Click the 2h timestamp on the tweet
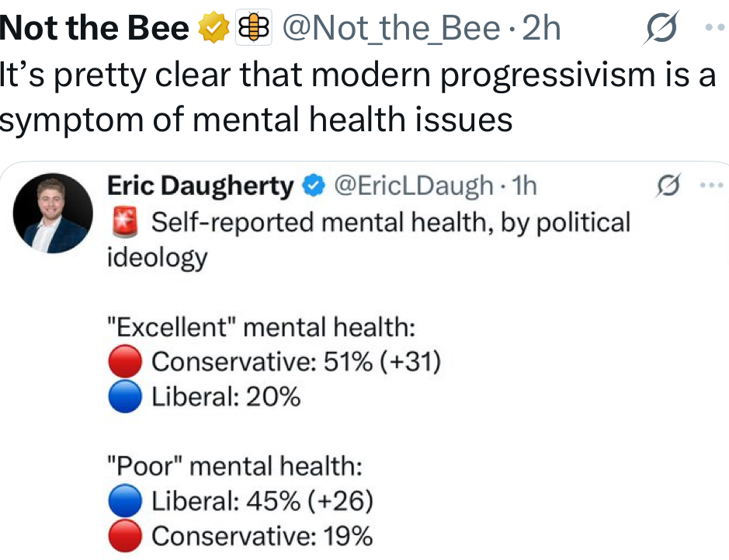Viewport: 729px width, 560px height. [x=541, y=29]
